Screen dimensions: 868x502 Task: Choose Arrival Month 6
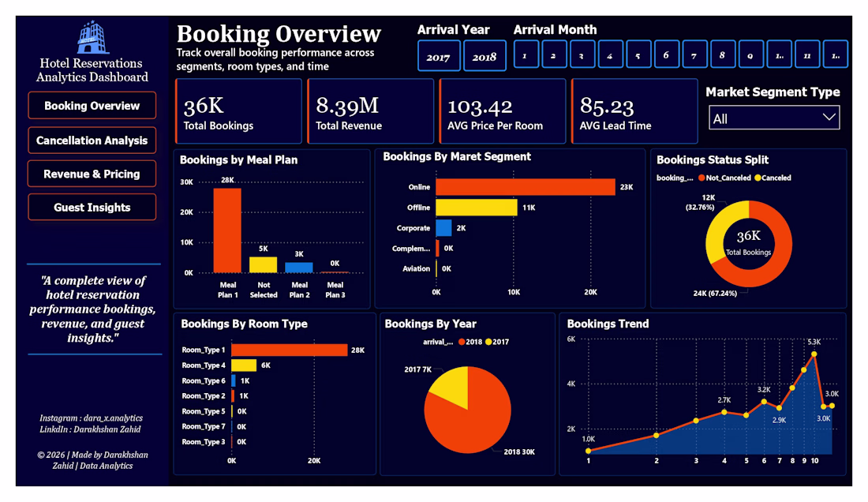coord(667,54)
